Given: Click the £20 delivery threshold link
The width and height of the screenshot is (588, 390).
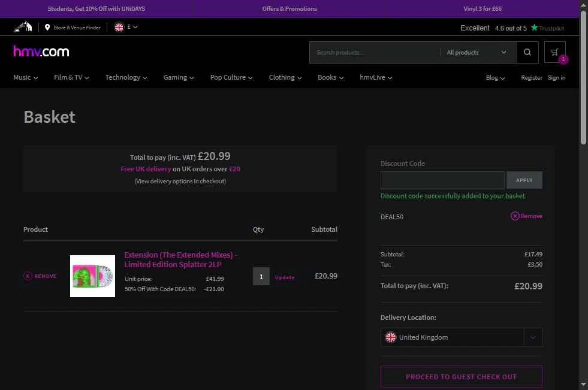Looking at the screenshot, I should [234, 169].
